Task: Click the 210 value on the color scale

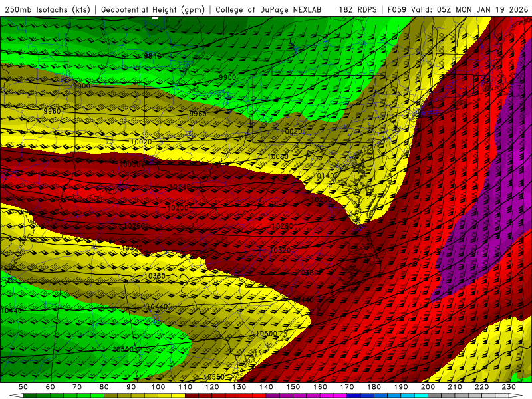Action: coord(456,387)
